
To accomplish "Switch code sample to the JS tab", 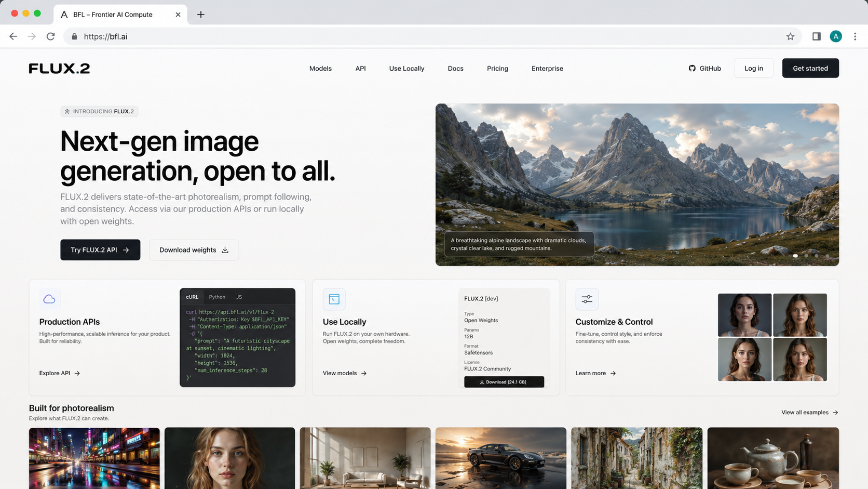I will [239, 297].
